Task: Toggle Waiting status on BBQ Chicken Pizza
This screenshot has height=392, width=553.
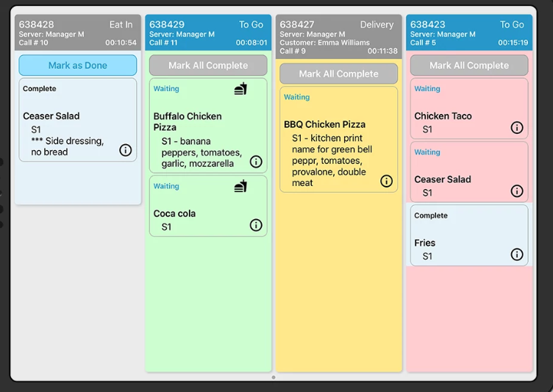Action: [x=297, y=97]
